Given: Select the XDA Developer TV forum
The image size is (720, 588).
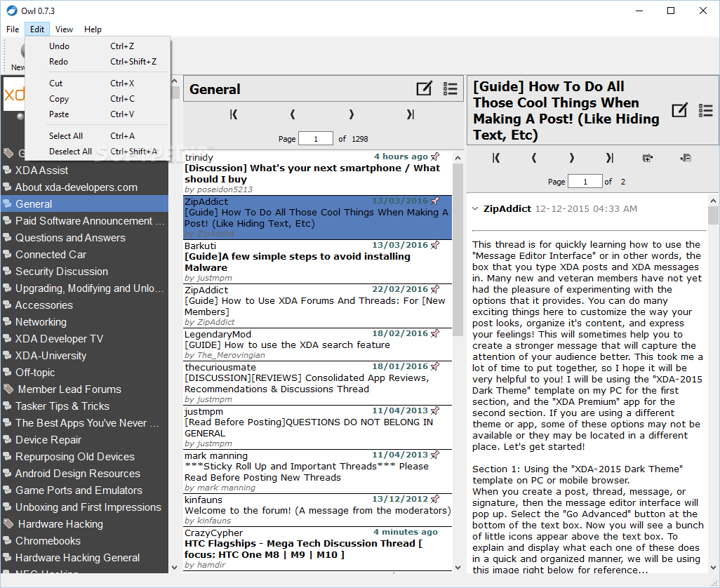Looking at the screenshot, I should point(84,339).
